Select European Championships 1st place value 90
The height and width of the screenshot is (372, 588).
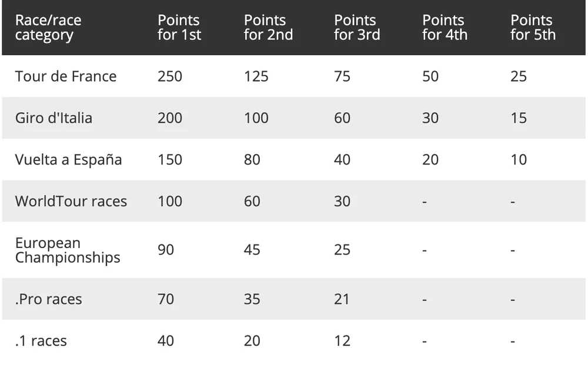click(x=166, y=250)
